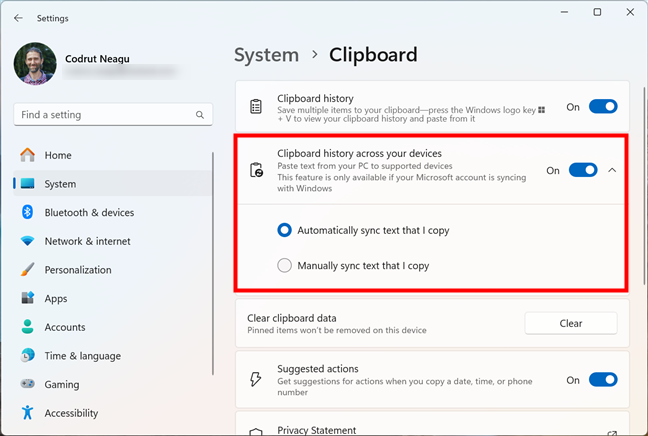Click the Suggested actions lightning icon
Viewport: 648px width, 436px height.
tap(256, 379)
